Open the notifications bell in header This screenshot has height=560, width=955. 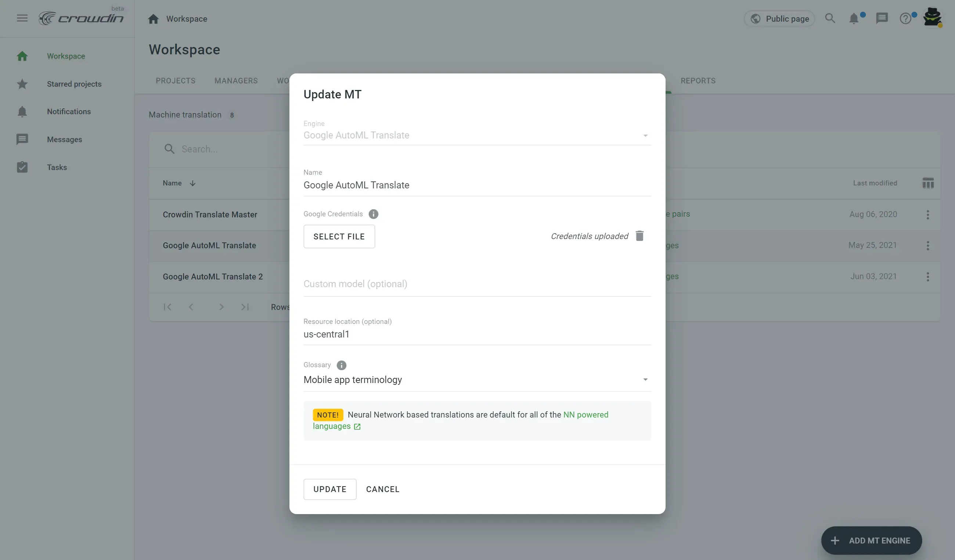[x=853, y=19]
